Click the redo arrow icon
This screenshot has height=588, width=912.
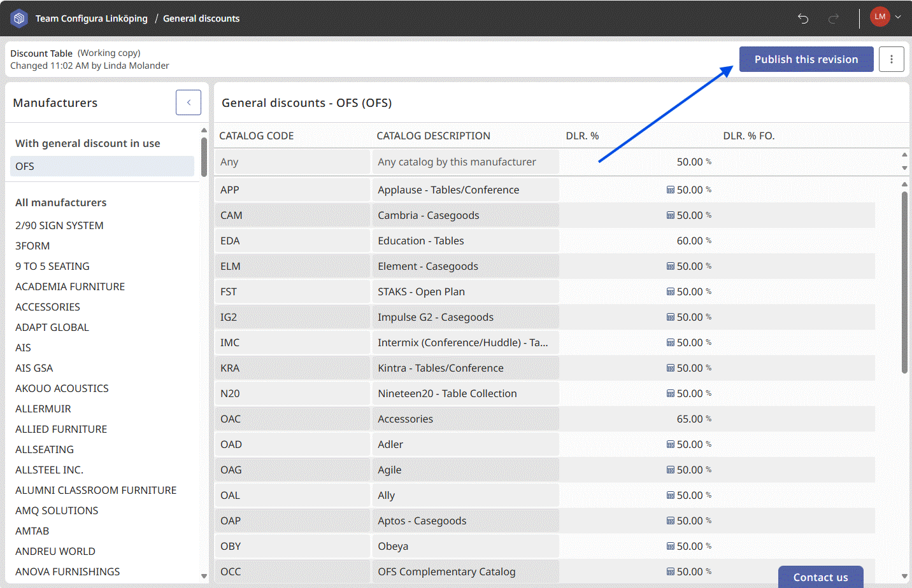pyautogui.click(x=834, y=18)
